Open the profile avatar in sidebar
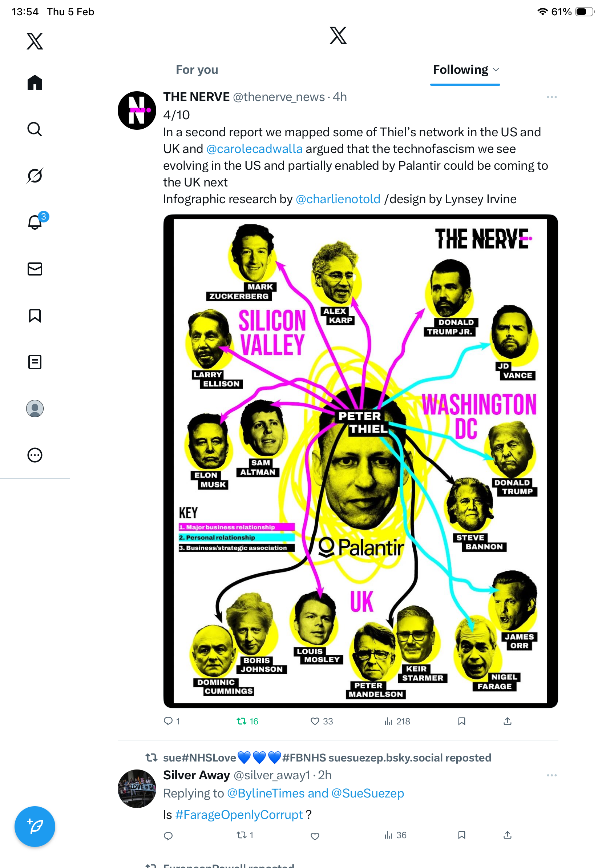This screenshot has width=606, height=868. 35,408
